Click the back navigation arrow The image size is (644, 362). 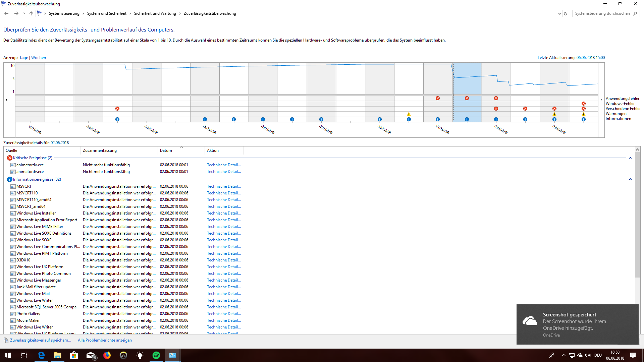point(6,13)
